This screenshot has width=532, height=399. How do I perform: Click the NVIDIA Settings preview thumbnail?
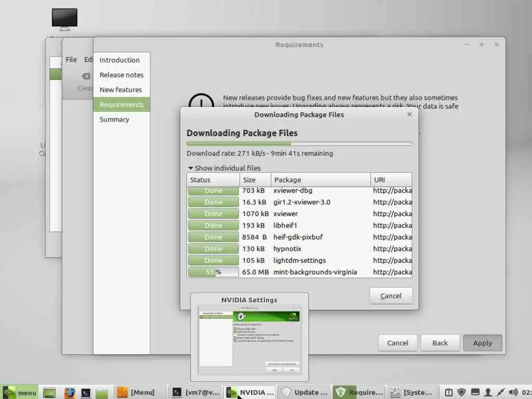(x=249, y=340)
